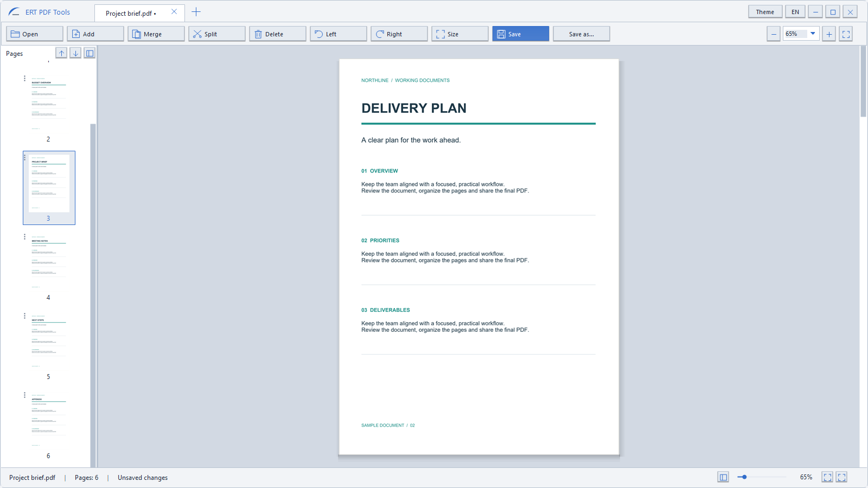Click the Pages panel scrollbar
The width and height of the screenshot is (868, 488).
click(93, 295)
